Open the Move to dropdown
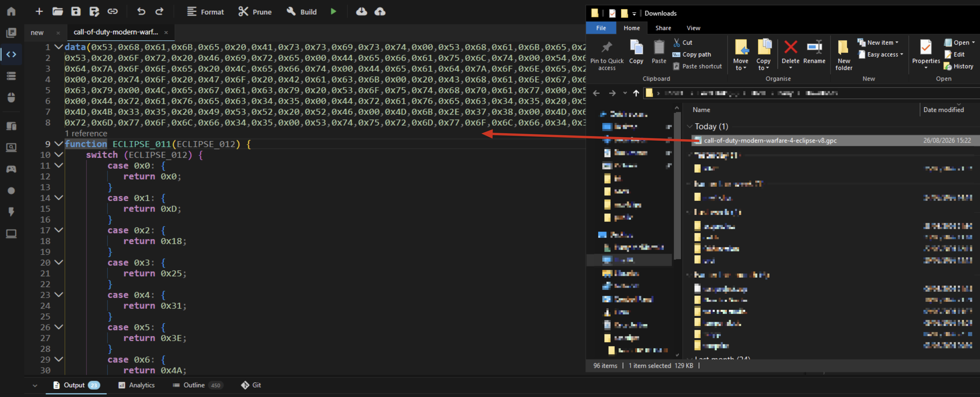The width and height of the screenshot is (980, 397). tap(741, 55)
